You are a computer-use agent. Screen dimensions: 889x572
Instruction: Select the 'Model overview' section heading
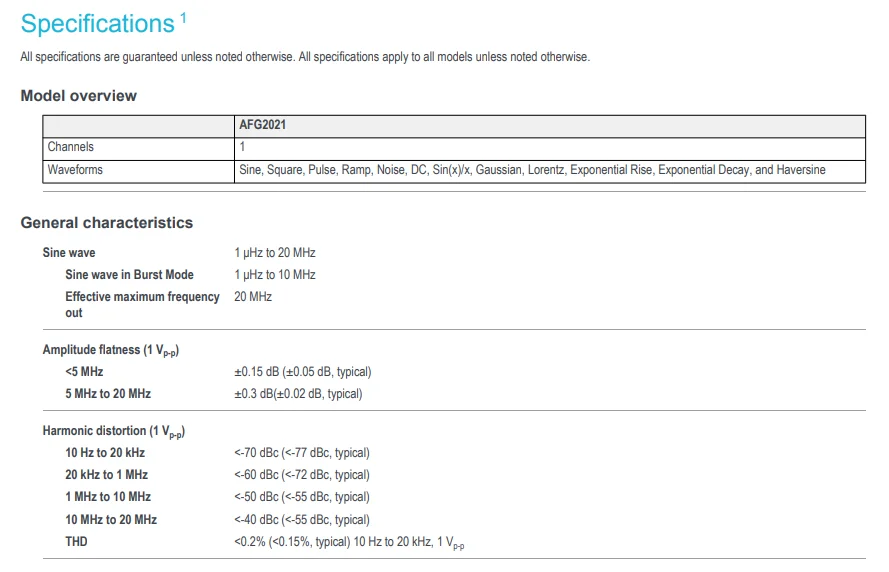79,96
